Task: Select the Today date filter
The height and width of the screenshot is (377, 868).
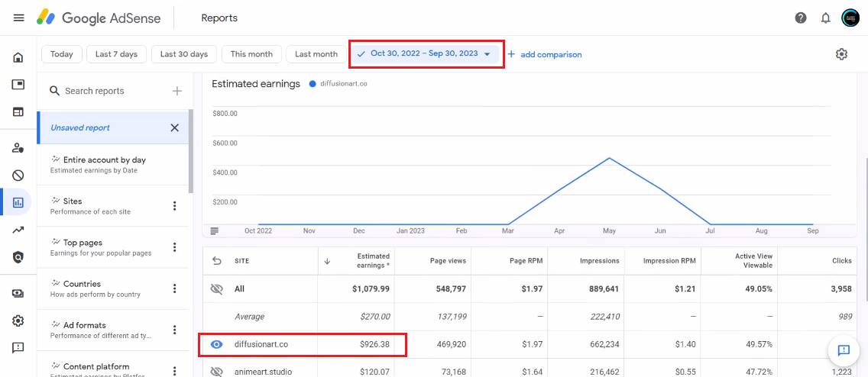Action: (61, 54)
